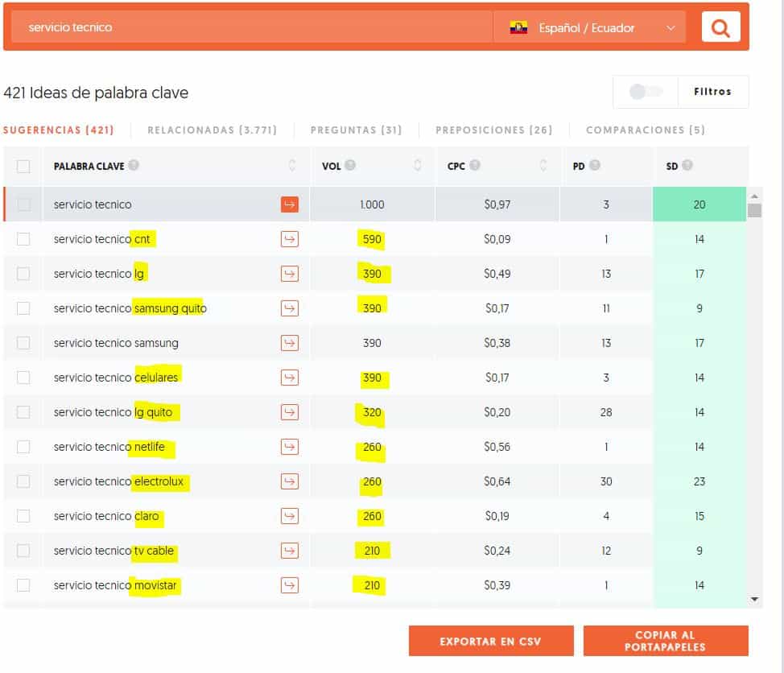Click the Ecuador flag icon
Viewport: 784px width, 673px height.
coord(518,27)
